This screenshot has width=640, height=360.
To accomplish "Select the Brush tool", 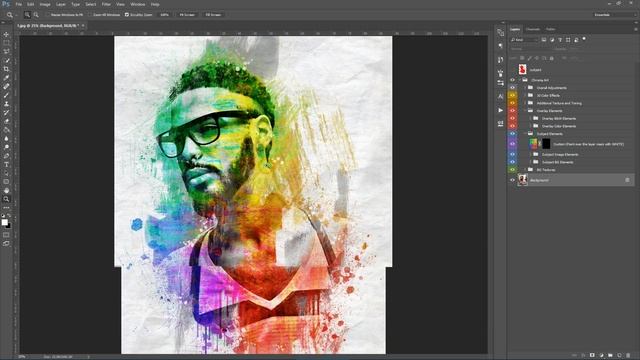I will (x=6, y=95).
